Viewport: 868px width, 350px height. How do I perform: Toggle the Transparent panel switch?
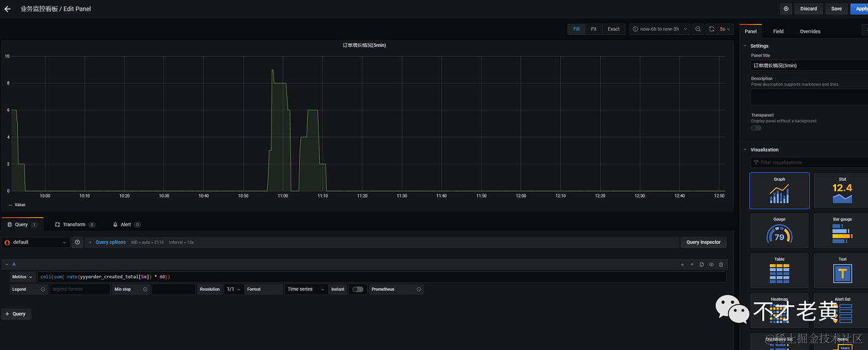756,128
